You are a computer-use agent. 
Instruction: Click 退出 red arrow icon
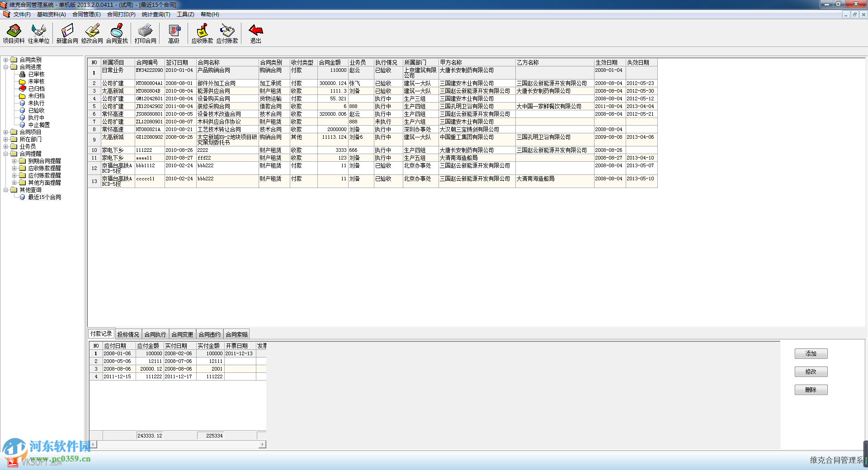click(x=255, y=34)
